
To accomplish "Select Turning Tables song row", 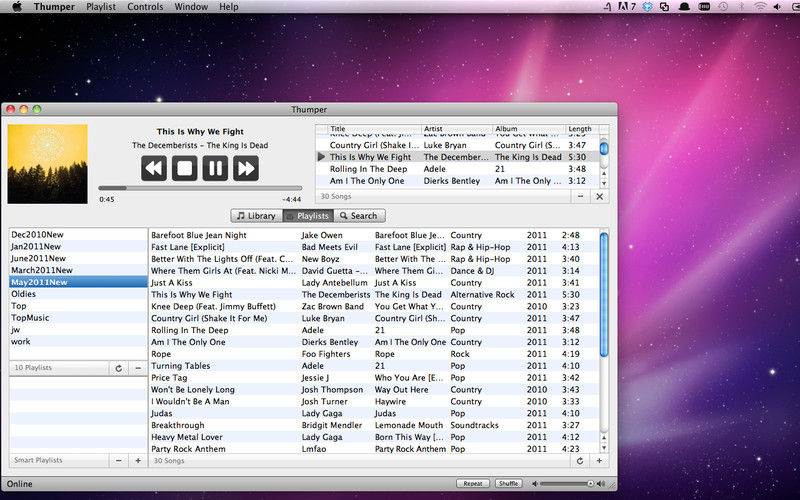I will [x=373, y=366].
